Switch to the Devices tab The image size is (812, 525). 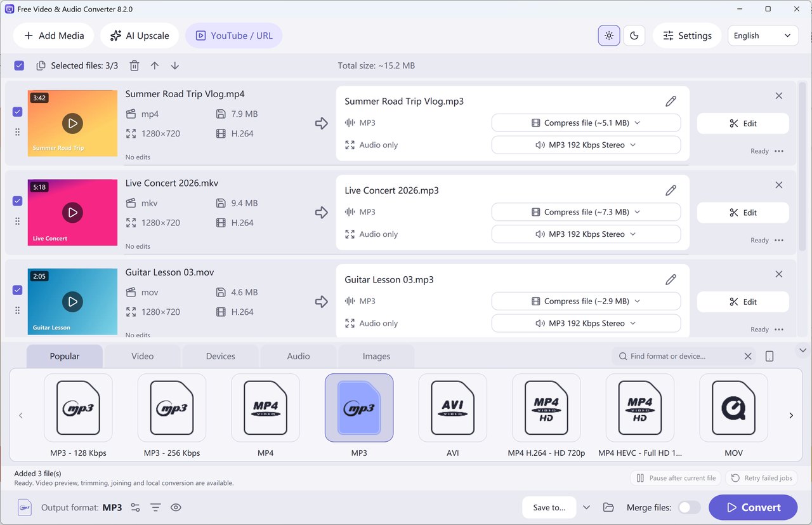click(221, 356)
